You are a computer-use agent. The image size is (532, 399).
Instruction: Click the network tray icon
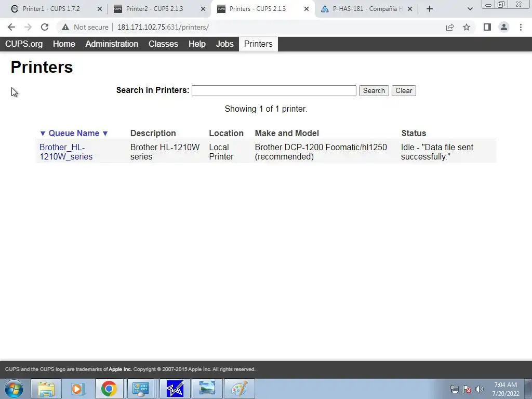(x=454, y=389)
